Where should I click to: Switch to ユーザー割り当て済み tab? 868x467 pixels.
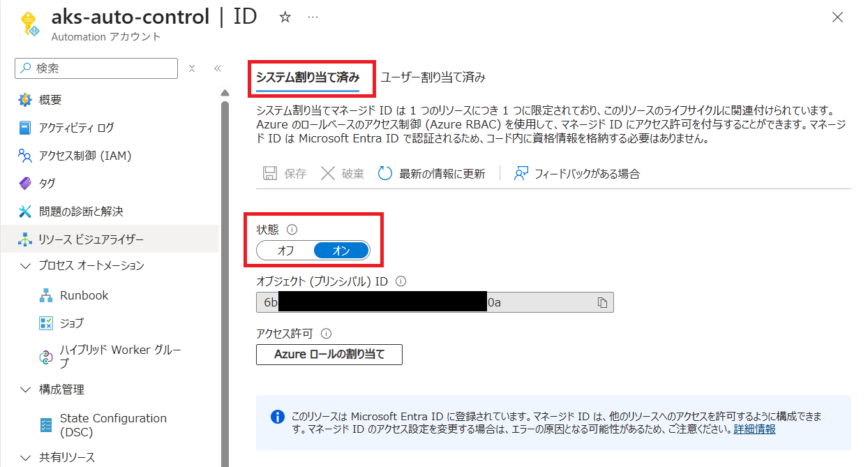coord(433,77)
